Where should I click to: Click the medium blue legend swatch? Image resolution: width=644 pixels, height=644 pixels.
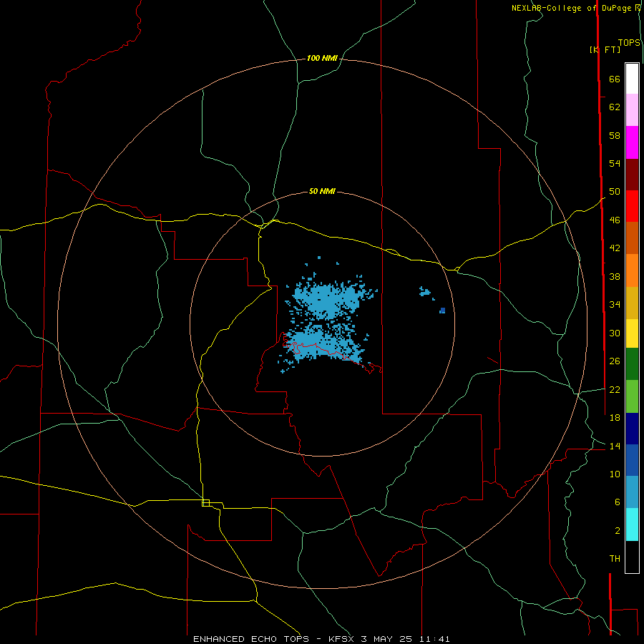click(x=632, y=460)
